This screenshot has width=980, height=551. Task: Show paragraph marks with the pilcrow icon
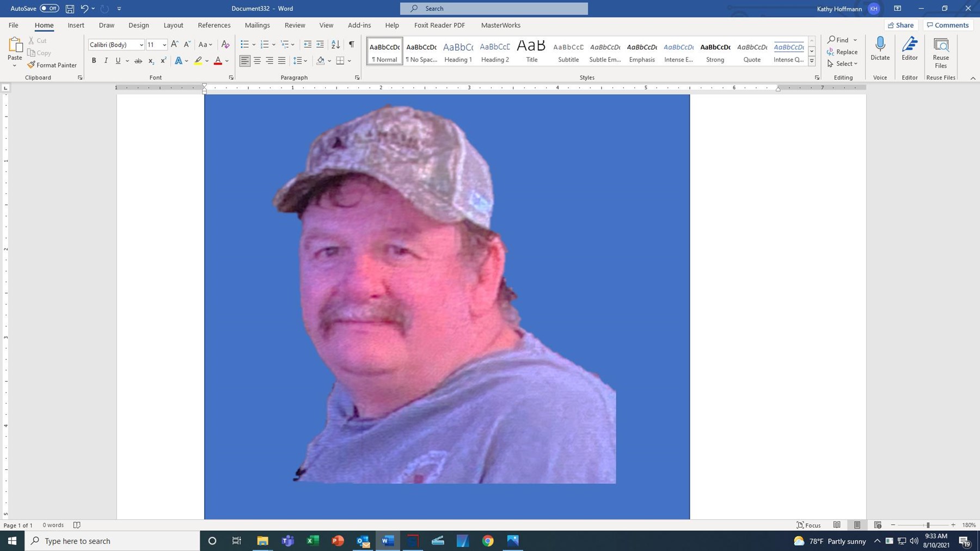pos(351,45)
